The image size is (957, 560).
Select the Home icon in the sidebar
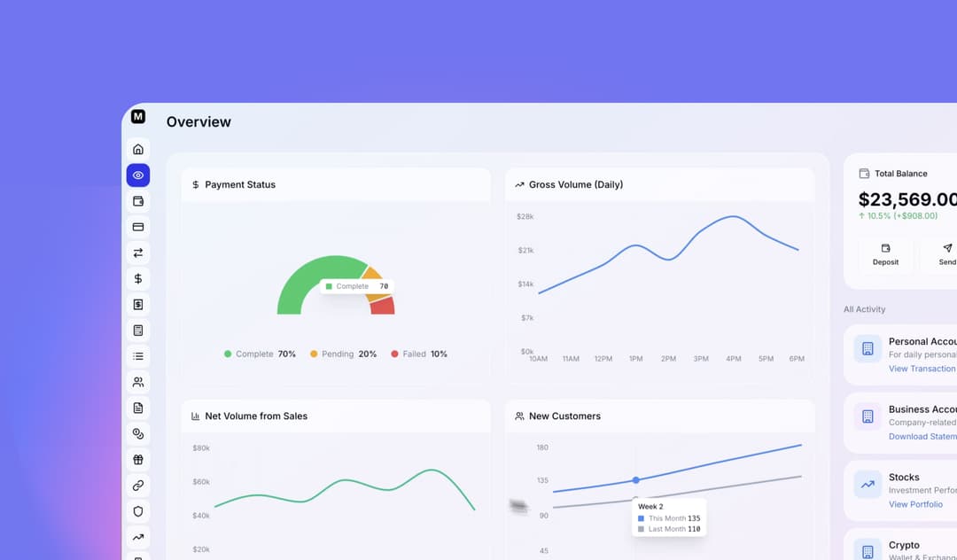click(137, 149)
